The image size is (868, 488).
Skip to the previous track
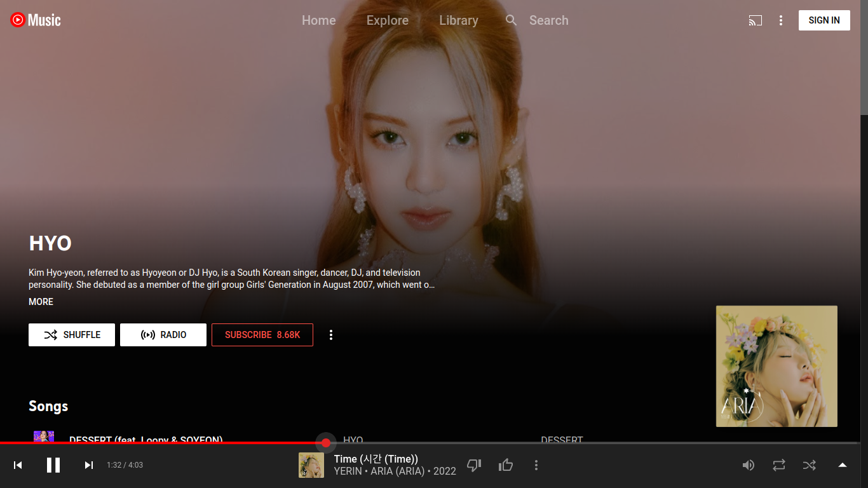(18, 465)
